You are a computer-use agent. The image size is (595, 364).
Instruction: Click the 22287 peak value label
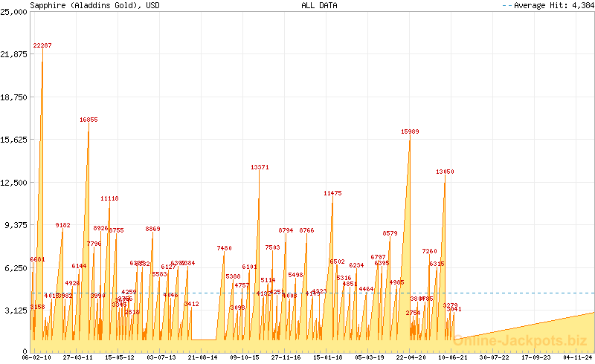[x=42, y=46]
